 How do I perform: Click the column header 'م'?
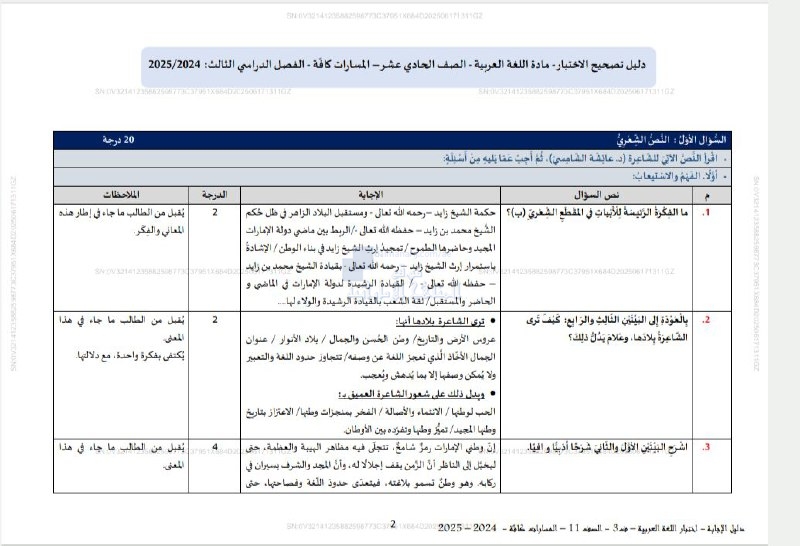click(x=706, y=195)
